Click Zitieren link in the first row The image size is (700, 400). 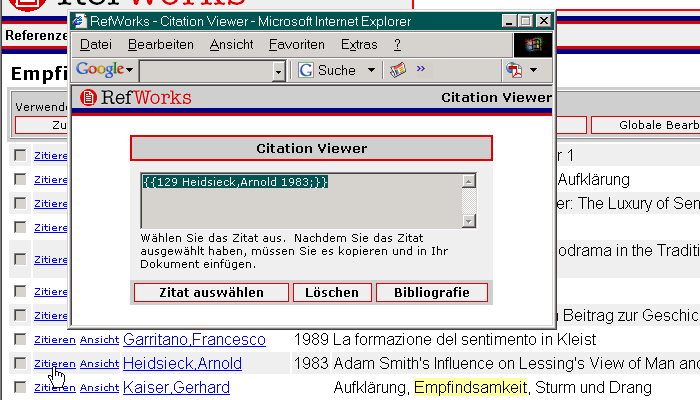50,156
